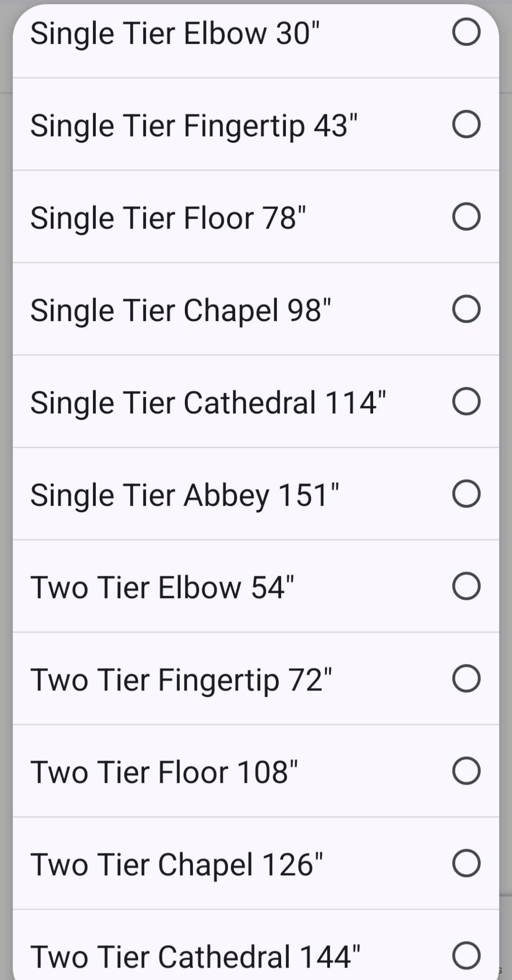The image size is (512, 980).
Task: Select Single Tier Abbey 151" radio button
Action: click(x=466, y=494)
